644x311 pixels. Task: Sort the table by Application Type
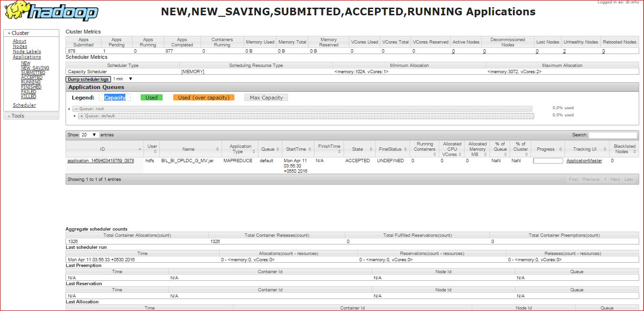pos(240,149)
